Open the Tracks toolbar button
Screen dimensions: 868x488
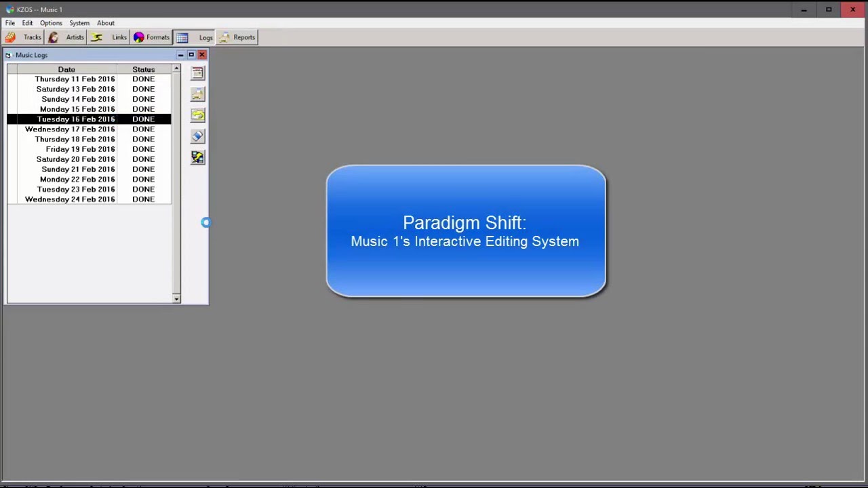(x=24, y=37)
